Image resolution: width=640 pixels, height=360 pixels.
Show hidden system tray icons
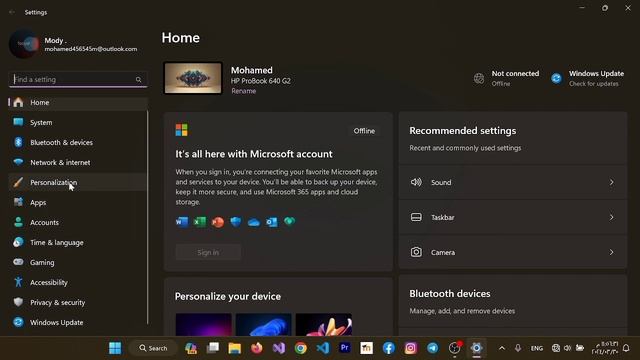502,348
